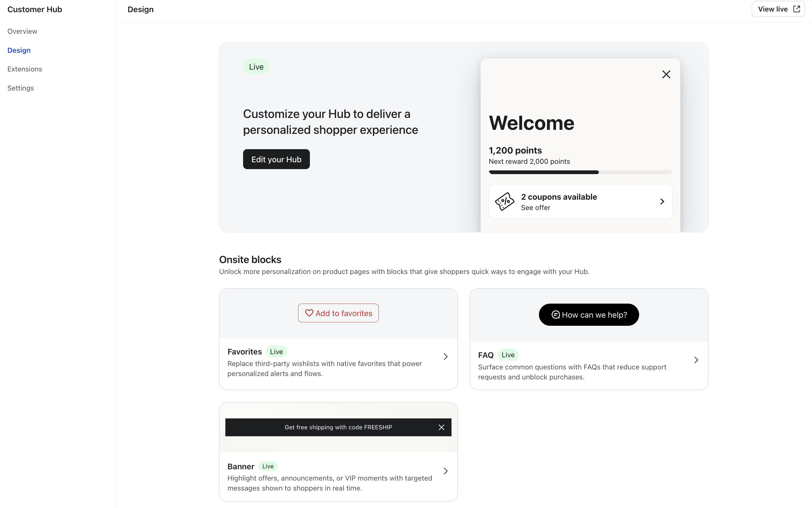Image resolution: width=812 pixels, height=508 pixels.
Task: Click the free shipping FREESHIP banner text
Action: pyautogui.click(x=338, y=427)
